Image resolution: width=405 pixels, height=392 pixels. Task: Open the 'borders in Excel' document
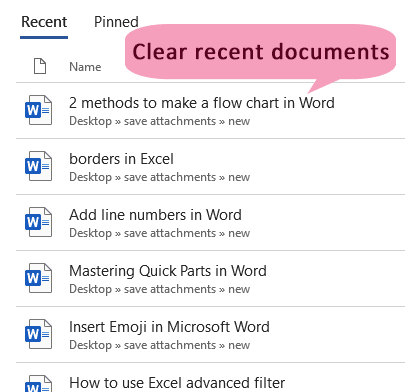121,159
